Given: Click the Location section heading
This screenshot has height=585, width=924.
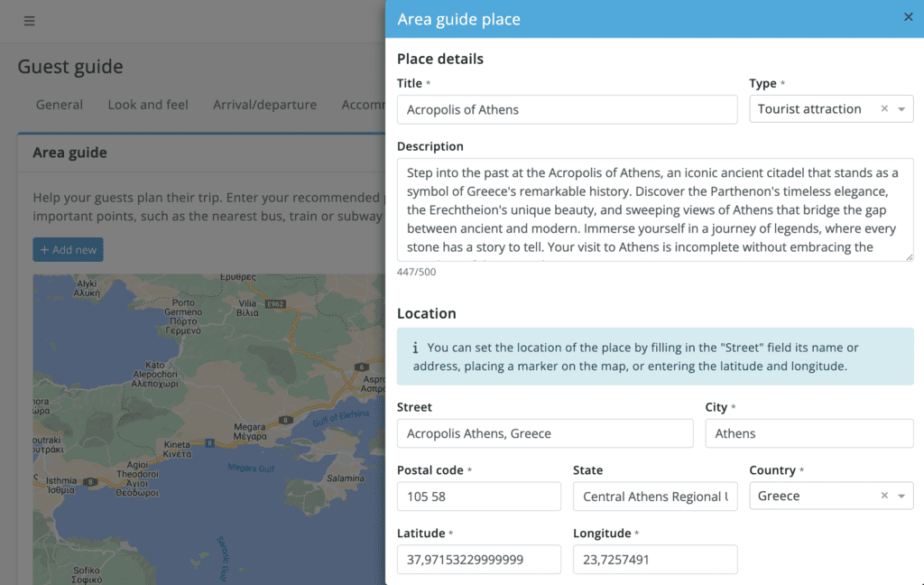Looking at the screenshot, I should coord(427,313).
